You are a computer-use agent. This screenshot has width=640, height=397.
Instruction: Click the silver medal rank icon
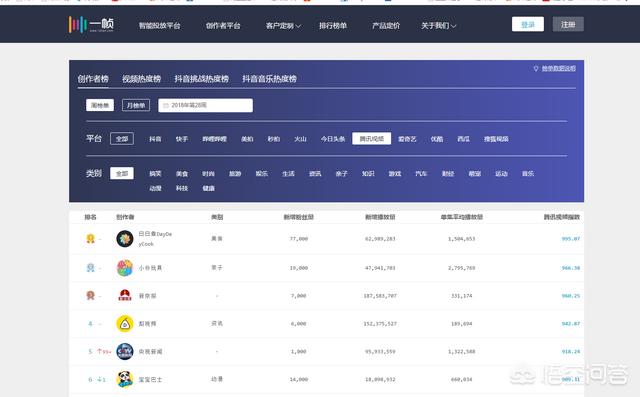pyautogui.click(x=90, y=268)
